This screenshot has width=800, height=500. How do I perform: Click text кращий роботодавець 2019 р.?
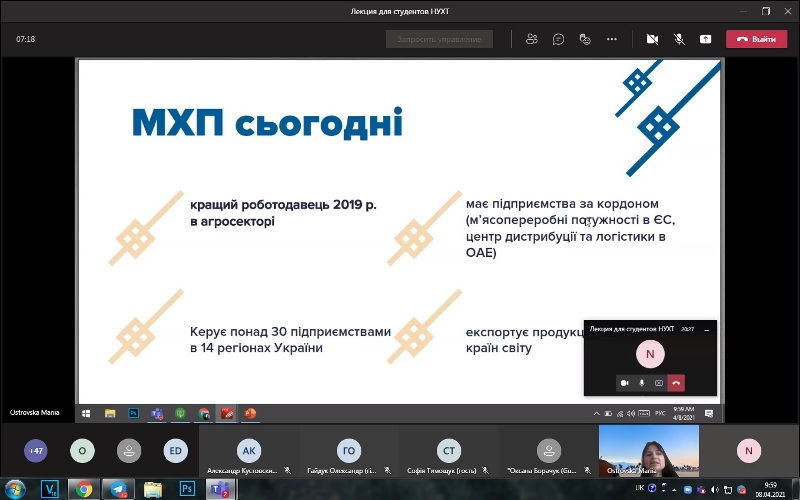(283, 205)
